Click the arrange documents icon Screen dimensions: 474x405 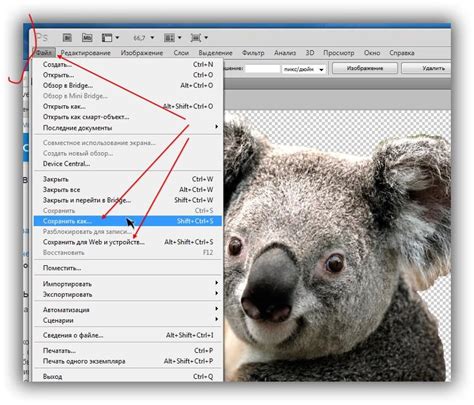click(173, 38)
